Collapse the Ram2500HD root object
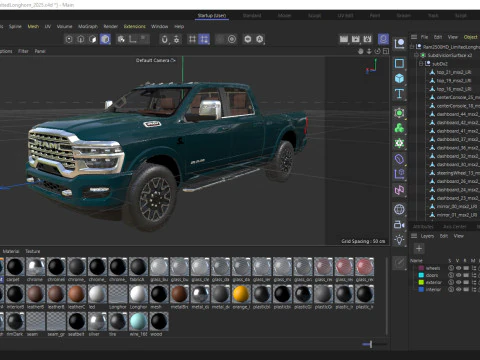This screenshot has height=360, width=480. pyautogui.click(x=412, y=47)
